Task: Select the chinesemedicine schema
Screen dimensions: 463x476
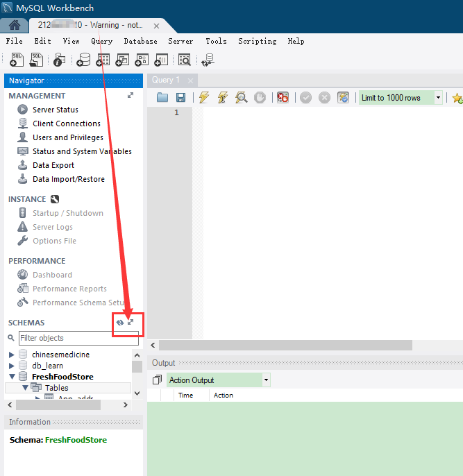Action: click(60, 355)
